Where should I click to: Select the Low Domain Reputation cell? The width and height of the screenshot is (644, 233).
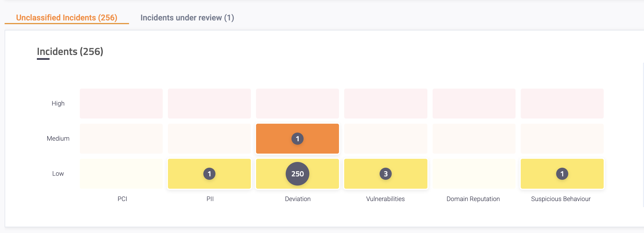pos(474,174)
